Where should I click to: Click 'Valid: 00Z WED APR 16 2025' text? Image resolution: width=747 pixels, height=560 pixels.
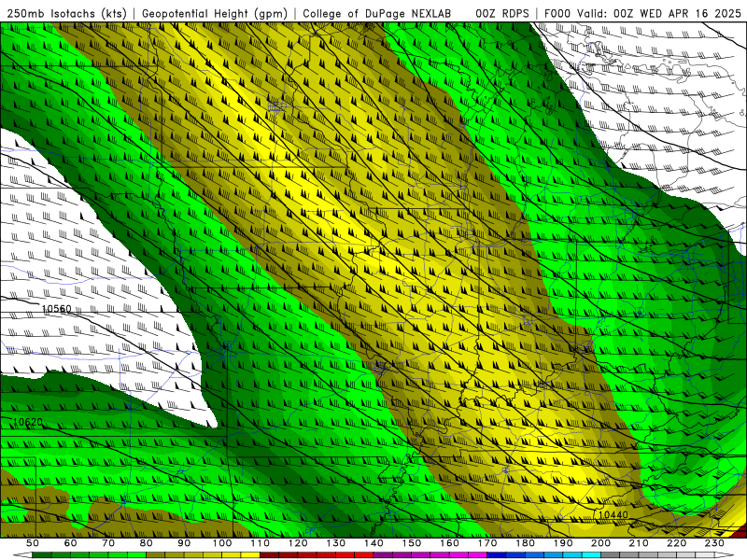[x=659, y=13]
